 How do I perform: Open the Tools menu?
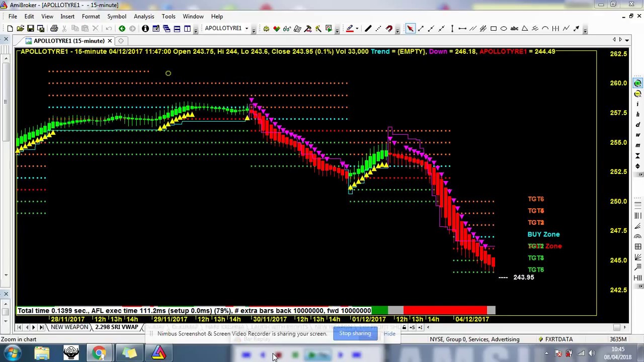pyautogui.click(x=169, y=16)
